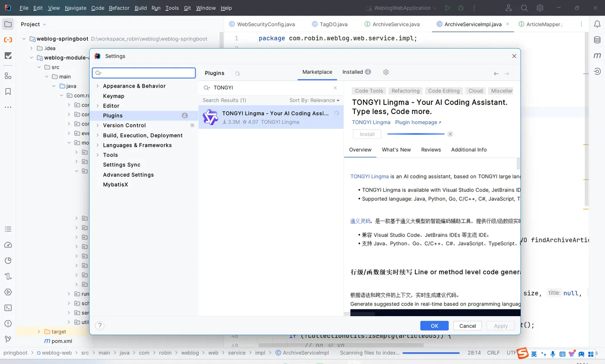Click the Sogou S input method logo
This screenshot has width=605, height=364.
point(523,353)
